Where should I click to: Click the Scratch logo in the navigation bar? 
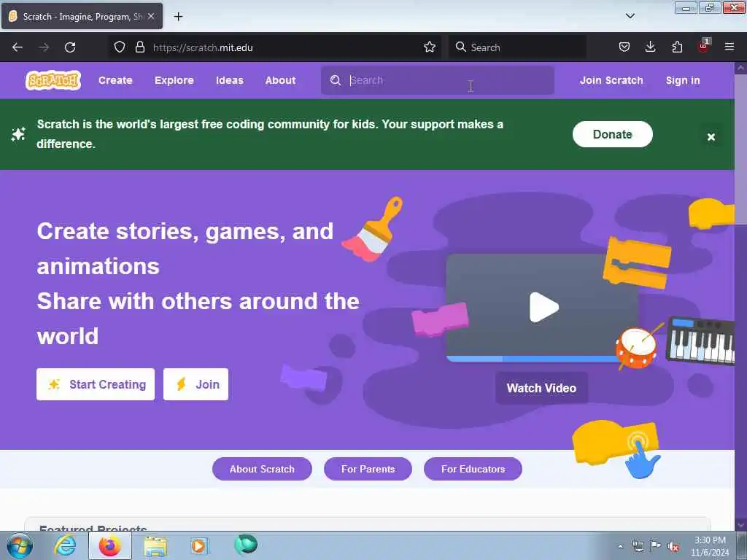coord(53,80)
